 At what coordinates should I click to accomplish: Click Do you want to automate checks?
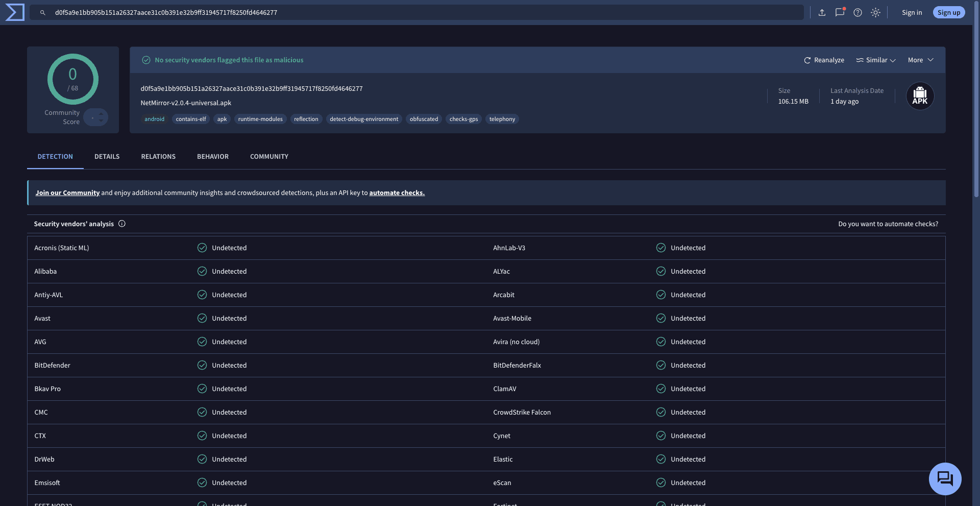pos(888,224)
